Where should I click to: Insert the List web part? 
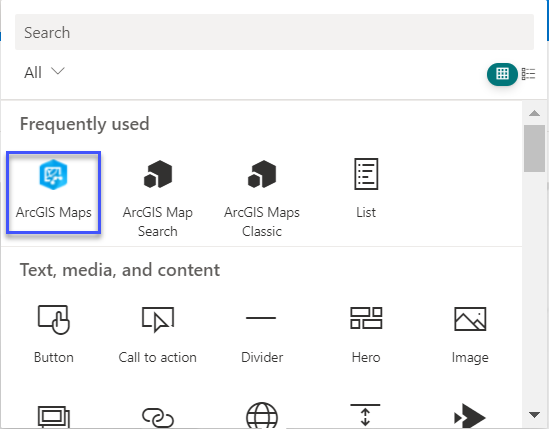pyautogui.click(x=366, y=189)
